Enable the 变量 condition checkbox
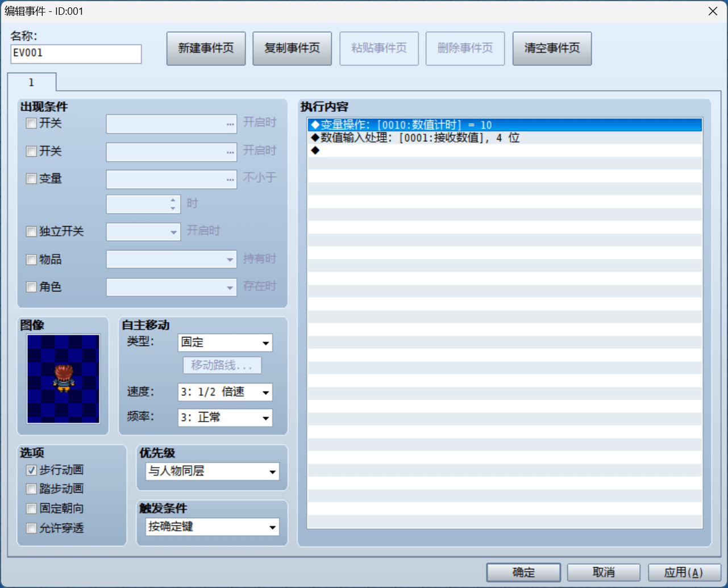The image size is (728, 588). point(31,178)
